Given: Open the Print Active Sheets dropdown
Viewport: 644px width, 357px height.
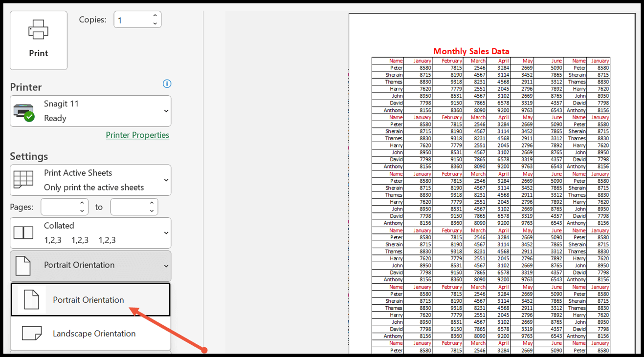Looking at the screenshot, I should click(x=165, y=180).
